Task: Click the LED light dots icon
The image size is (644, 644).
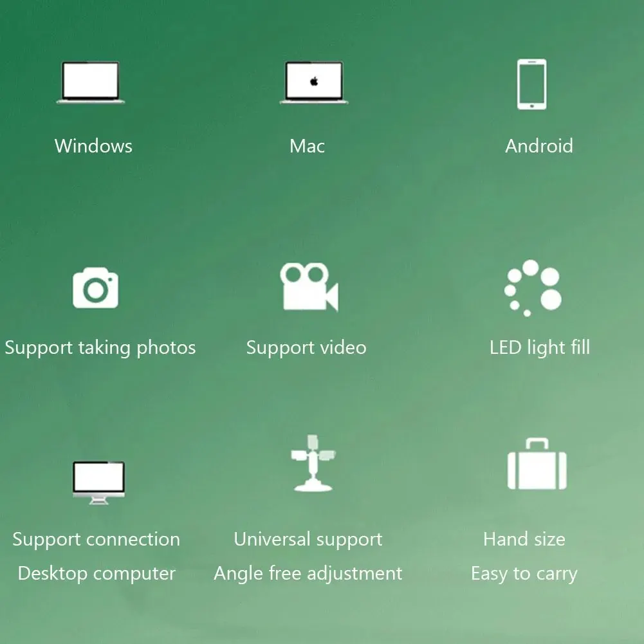Action: 533,288
